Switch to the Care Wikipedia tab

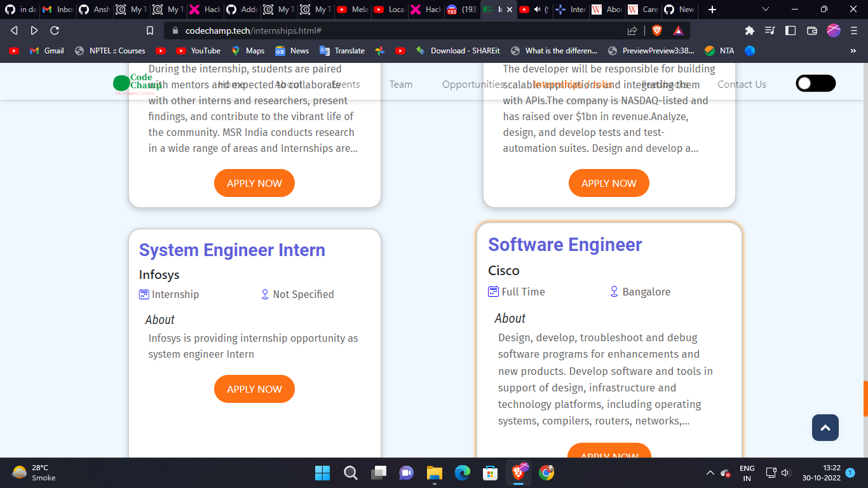(x=642, y=10)
